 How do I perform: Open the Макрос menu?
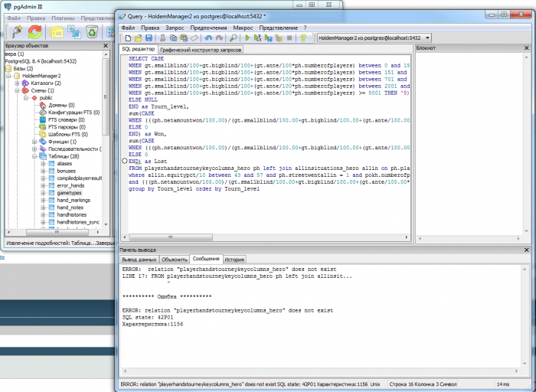(243, 27)
